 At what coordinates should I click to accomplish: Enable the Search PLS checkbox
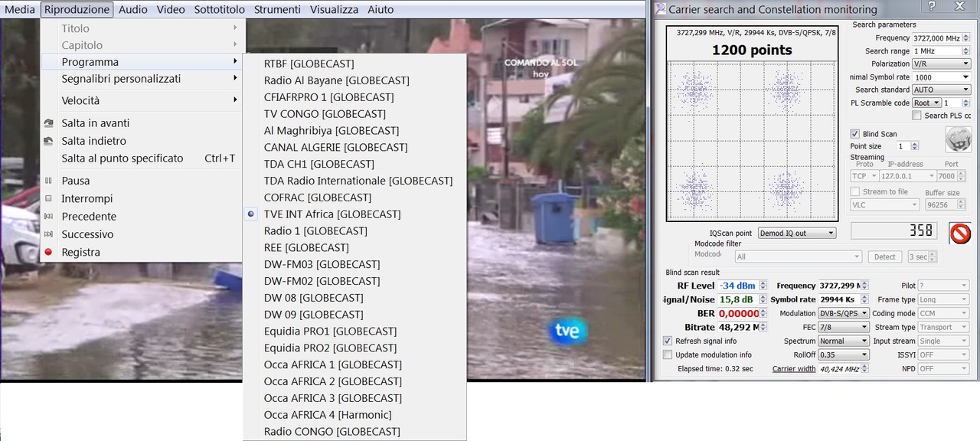coord(916,116)
